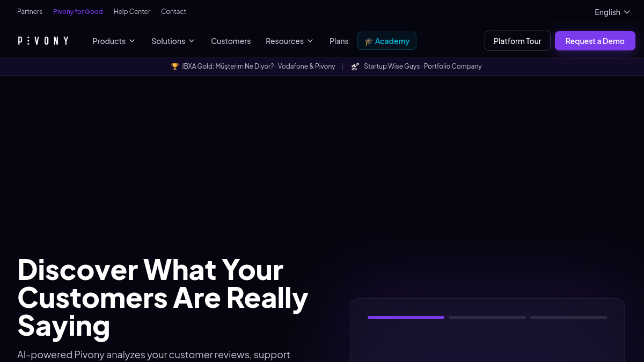Click the Startup Wise Guys chart icon
Viewport: 644px width, 362px height.
355,67
